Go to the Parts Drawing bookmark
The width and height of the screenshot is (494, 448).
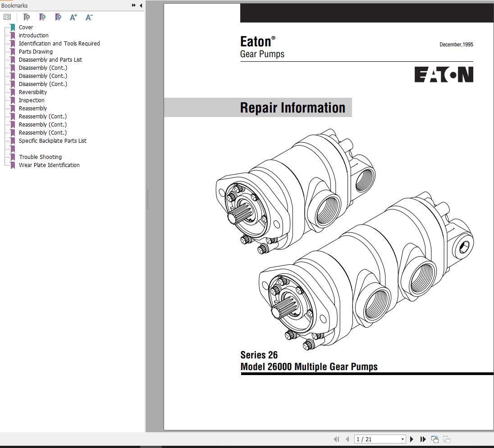tap(36, 51)
